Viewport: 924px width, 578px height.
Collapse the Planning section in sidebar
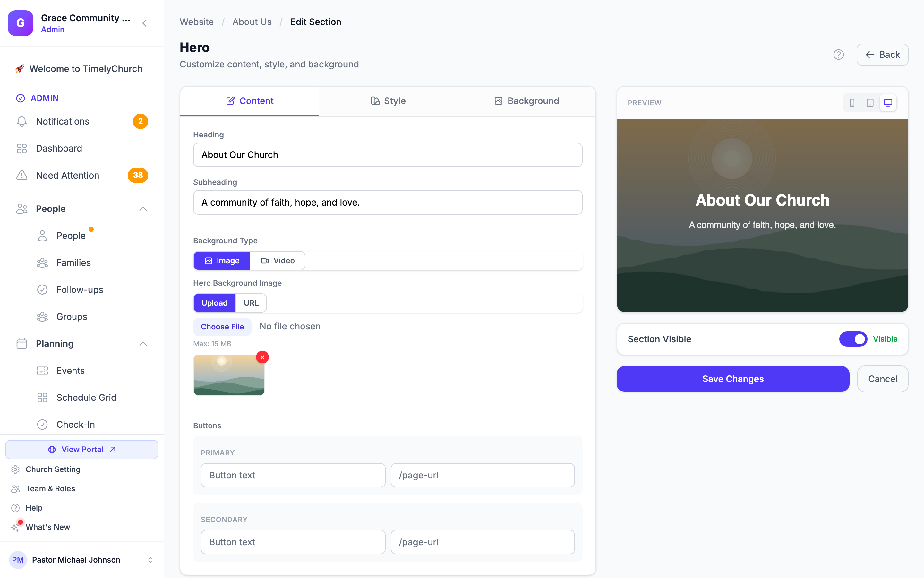(143, 344)
